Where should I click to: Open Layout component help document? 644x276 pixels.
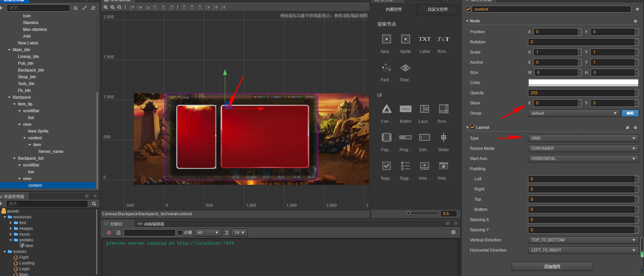point(627,127)
